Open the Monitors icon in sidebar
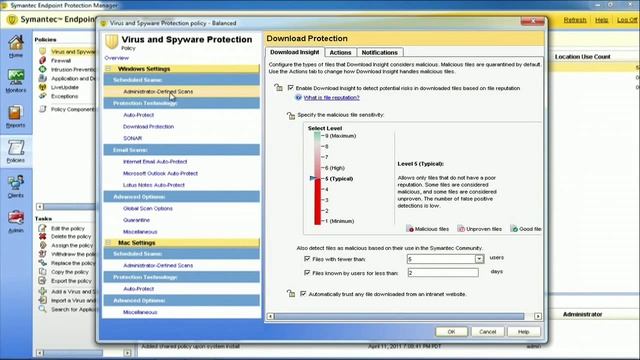 point(16,77)
